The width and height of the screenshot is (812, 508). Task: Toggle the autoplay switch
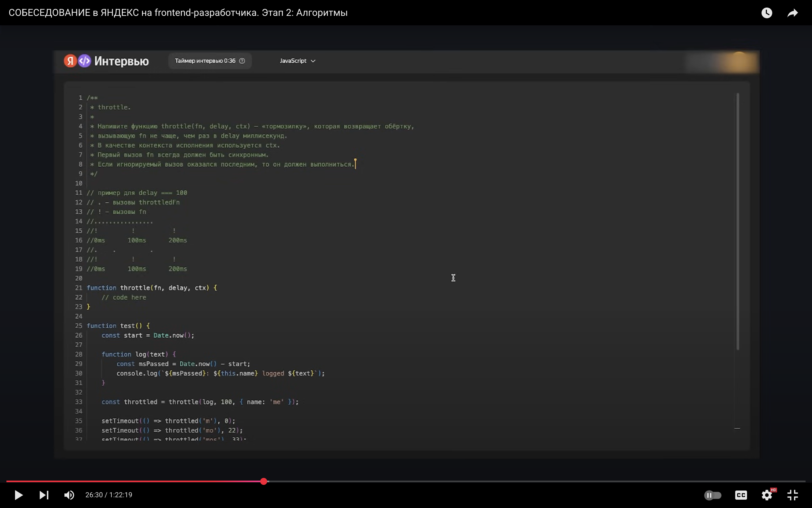pyautogui.click(x=712, y=495)
